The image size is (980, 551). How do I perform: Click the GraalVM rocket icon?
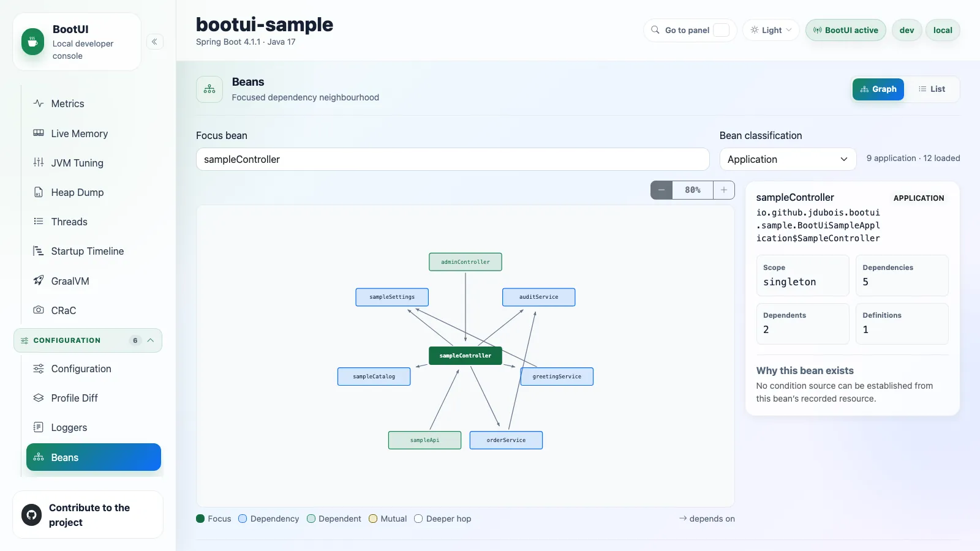(x=39, y=280)
